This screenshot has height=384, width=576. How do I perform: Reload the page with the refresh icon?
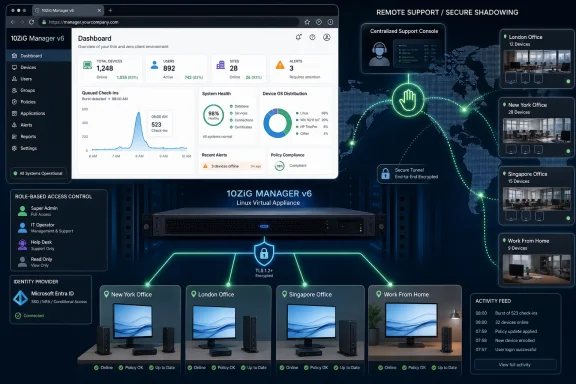tap(32, 22)
